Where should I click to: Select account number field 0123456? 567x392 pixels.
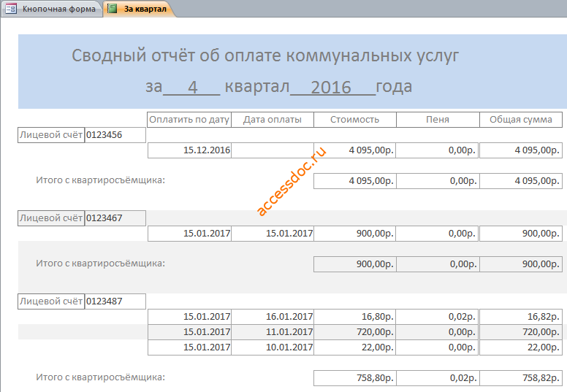115,135
